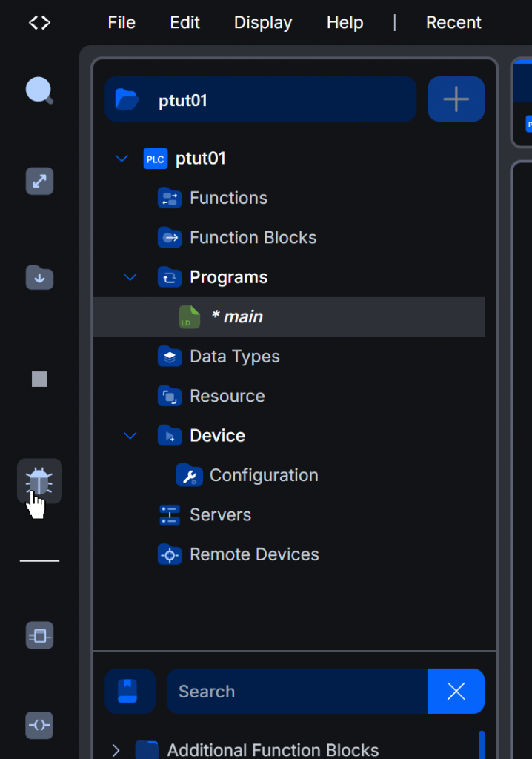The width and height of the screenshot is (532, 759).
Task: Open the File menu
Action: click(x=122, y=23)
